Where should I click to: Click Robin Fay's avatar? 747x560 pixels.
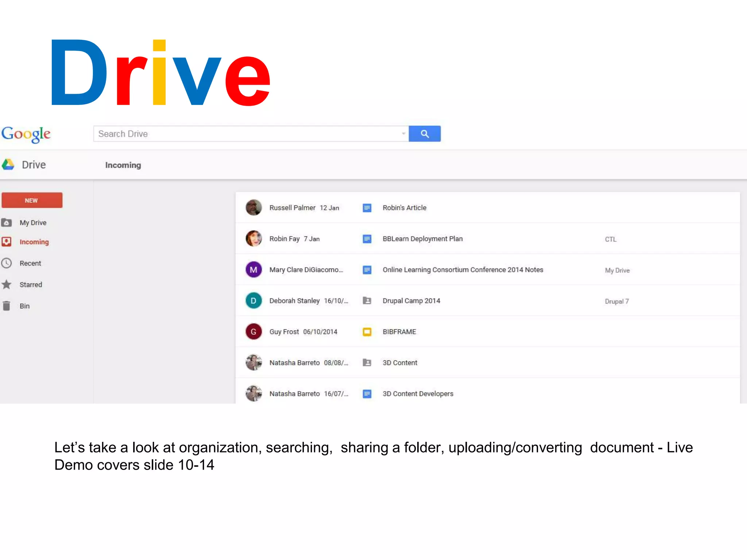coord(253,238)
